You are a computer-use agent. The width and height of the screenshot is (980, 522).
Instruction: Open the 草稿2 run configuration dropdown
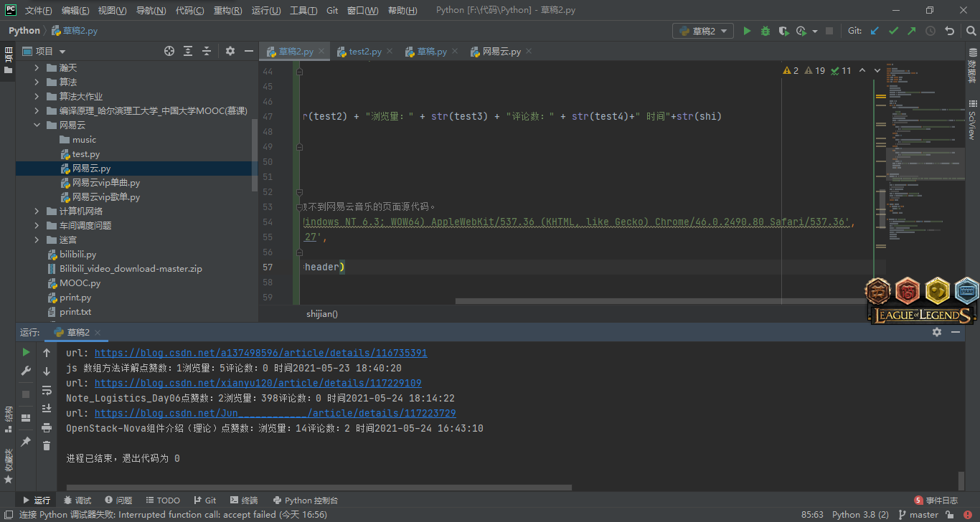702,31
